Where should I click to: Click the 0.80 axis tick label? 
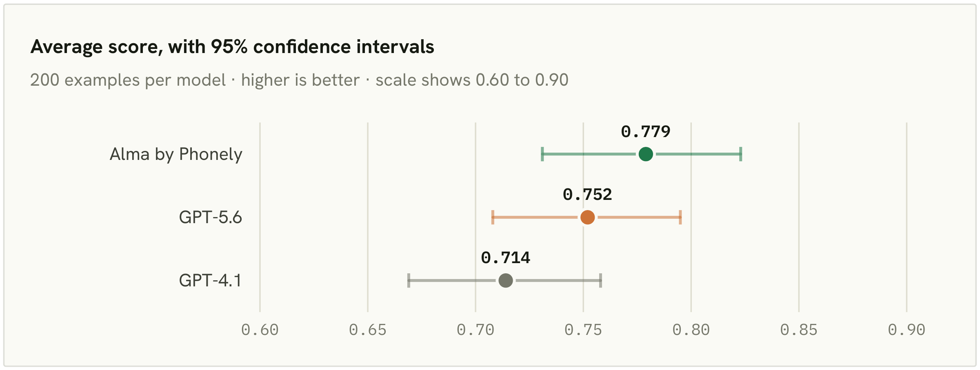691,330
